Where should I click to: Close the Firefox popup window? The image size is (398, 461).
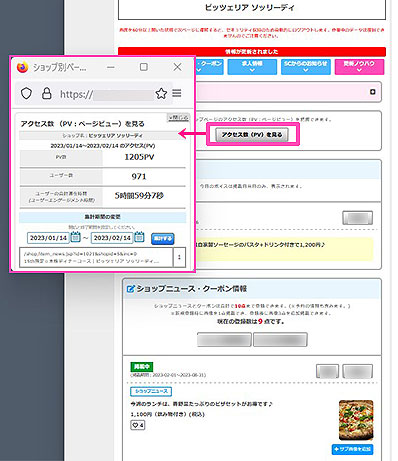pos(177,67)
